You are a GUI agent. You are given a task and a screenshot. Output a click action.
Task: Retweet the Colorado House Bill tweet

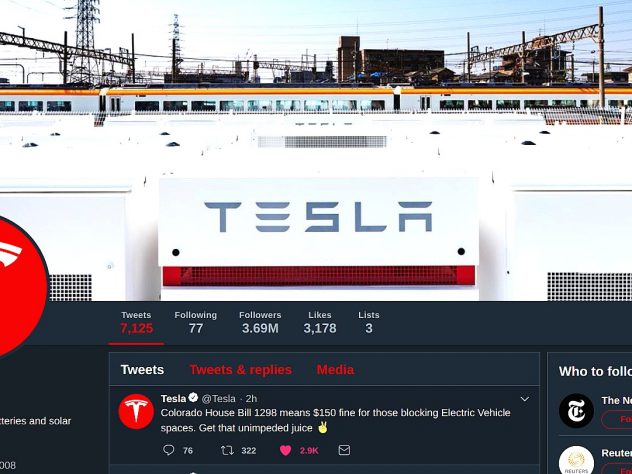coord(227,450)
